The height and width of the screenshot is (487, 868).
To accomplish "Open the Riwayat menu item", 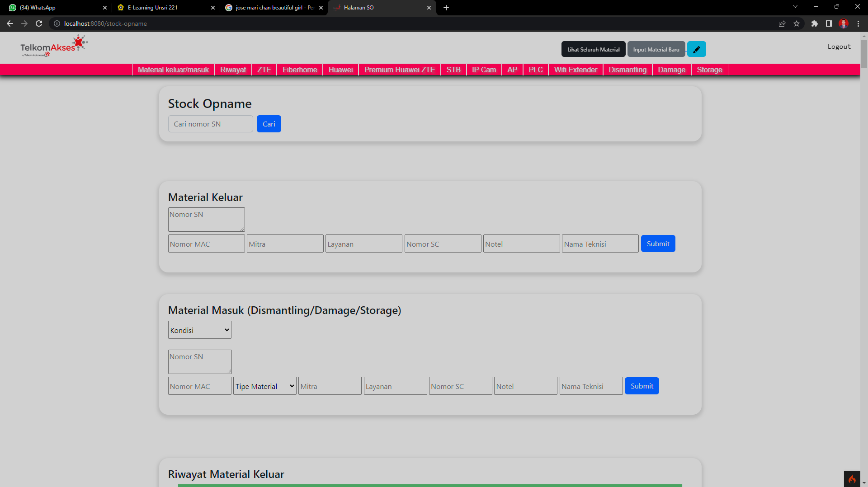I will pyautogui.click(x=233, y=70).
